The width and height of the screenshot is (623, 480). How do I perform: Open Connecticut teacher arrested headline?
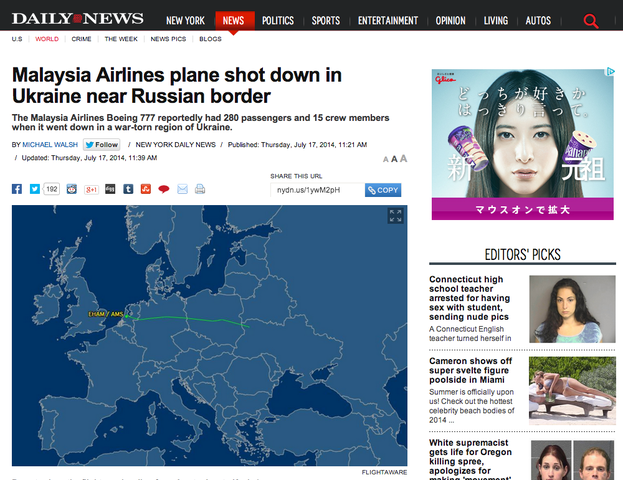[x=470, y=298]
